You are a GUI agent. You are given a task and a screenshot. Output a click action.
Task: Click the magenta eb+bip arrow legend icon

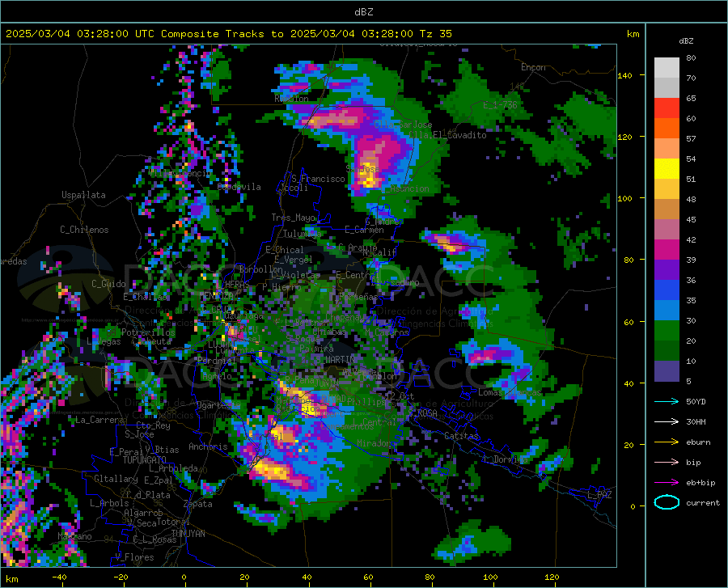coord(667,483)
